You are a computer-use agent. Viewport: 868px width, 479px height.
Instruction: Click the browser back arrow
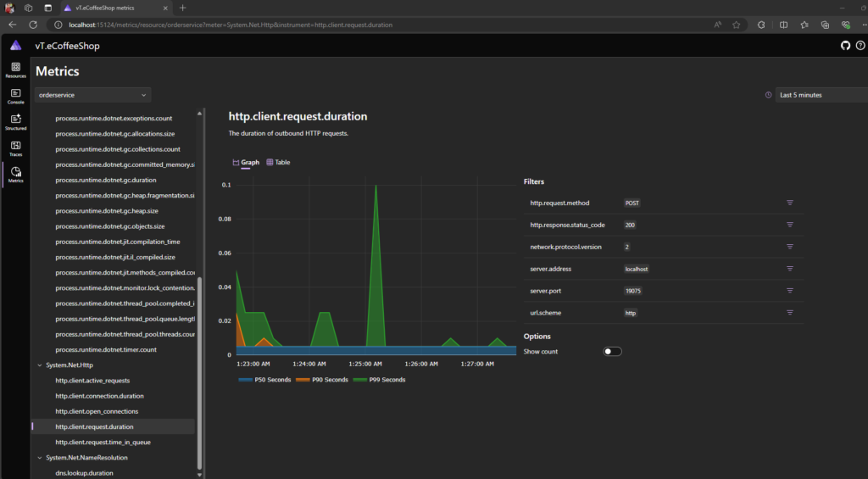pos(12,25)
